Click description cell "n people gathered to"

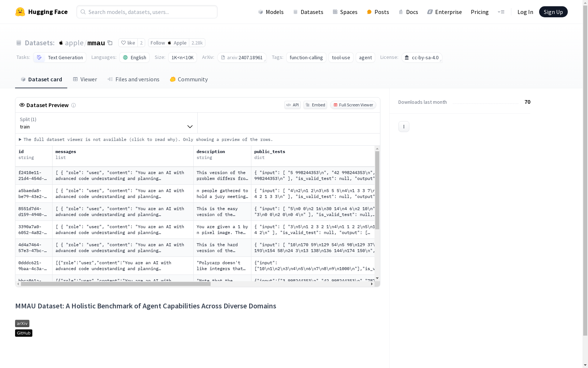pos(222,194)
